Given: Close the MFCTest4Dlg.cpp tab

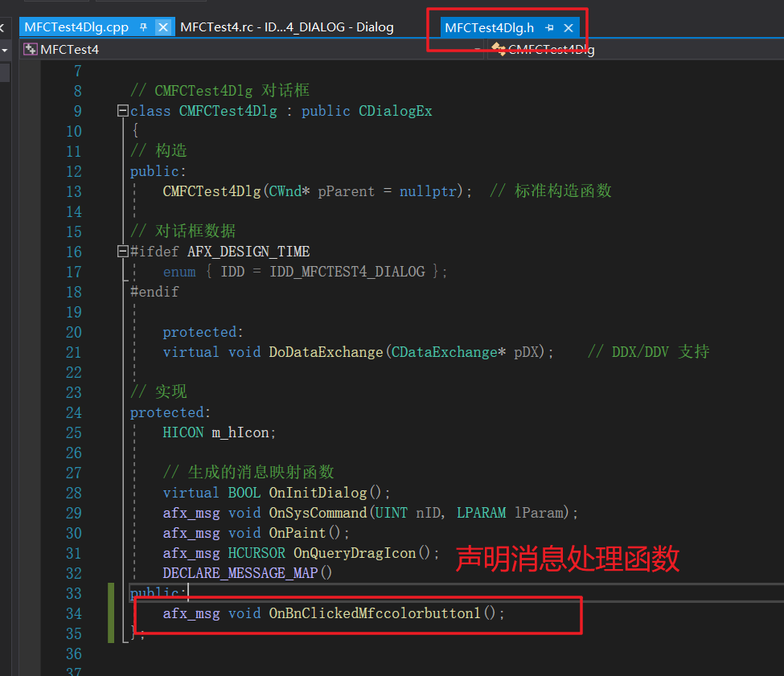Looking at the screenshot, I should pyautogui.click(x=163, y=27).
